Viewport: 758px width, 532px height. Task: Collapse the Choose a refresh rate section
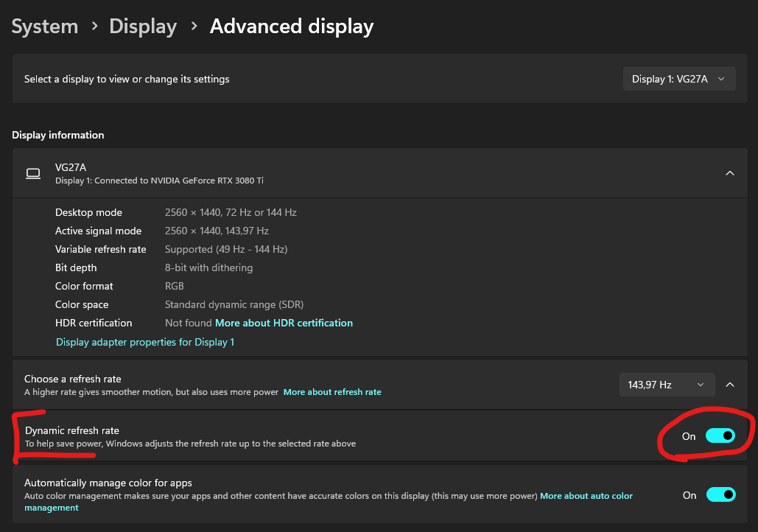[x=730, y=385]
